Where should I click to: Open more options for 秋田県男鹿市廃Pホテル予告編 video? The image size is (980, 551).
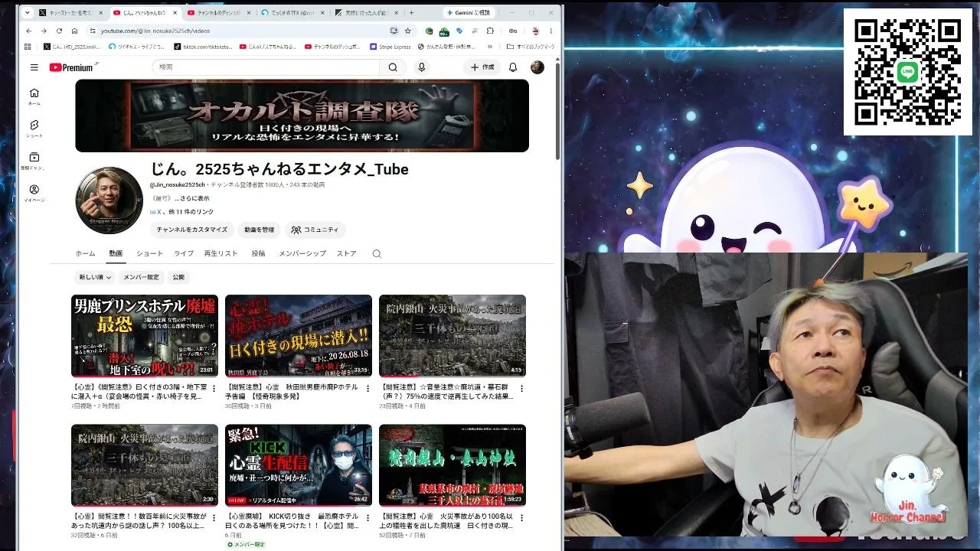tap(368, 389)
